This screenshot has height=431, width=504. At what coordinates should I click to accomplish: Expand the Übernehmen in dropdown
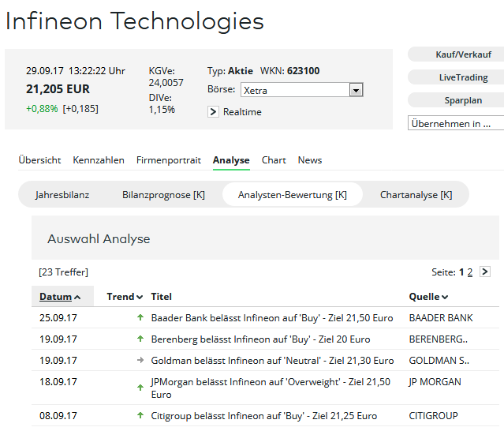pos(455,123)
